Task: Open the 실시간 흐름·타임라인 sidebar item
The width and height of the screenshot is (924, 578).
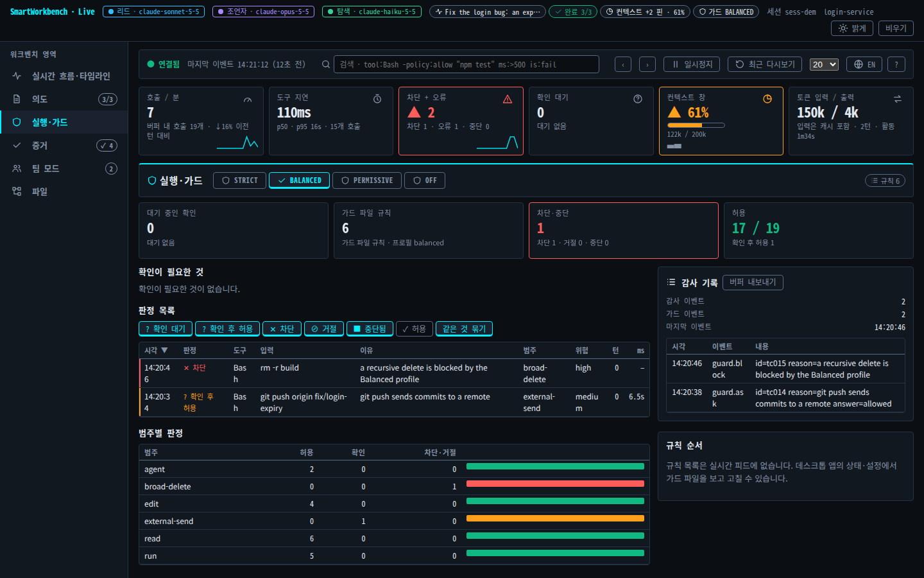Action: [x=64, y=76]
